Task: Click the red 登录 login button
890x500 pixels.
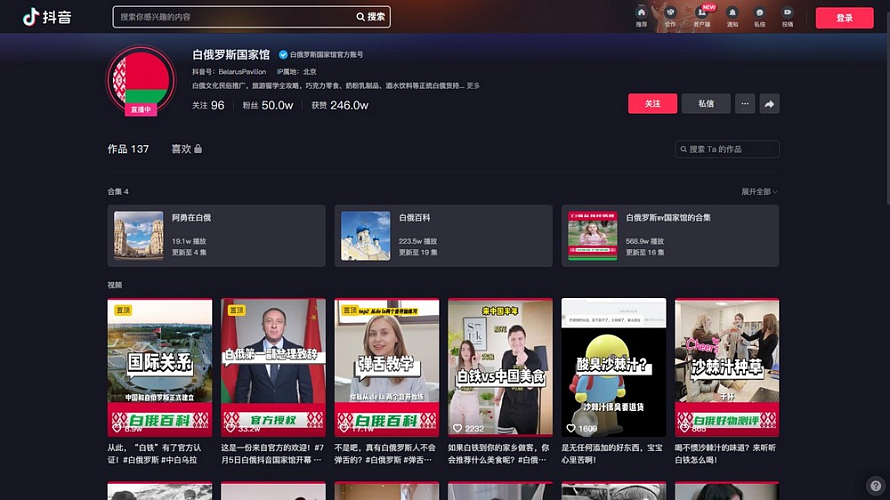Action: 844,17
